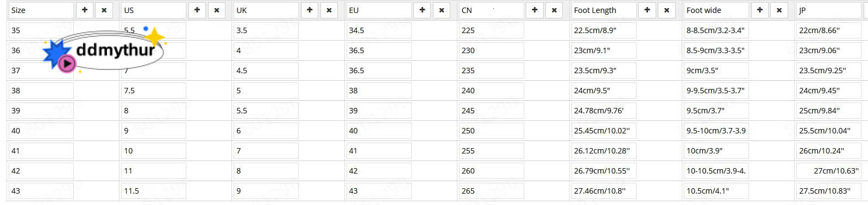The width and height of the screenshot is (868, 205).
Task: Add a column after the US column
Action: (197, 10)
